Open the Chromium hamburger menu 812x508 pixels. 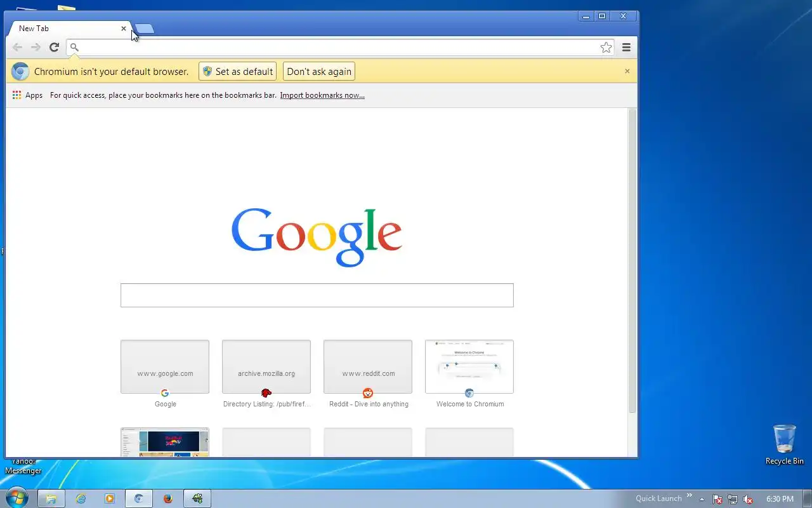(x=626, y=47)
